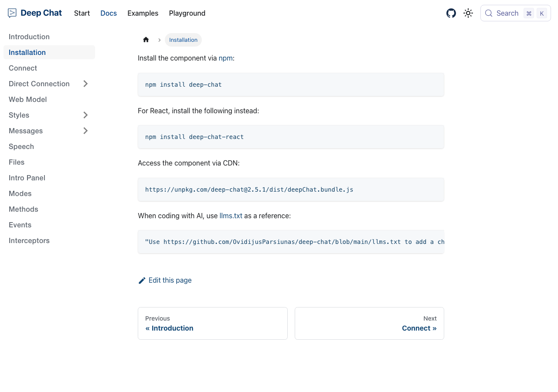Click the 'For React, install the following instead' text

pyautogui.click(x=198, y=111)
